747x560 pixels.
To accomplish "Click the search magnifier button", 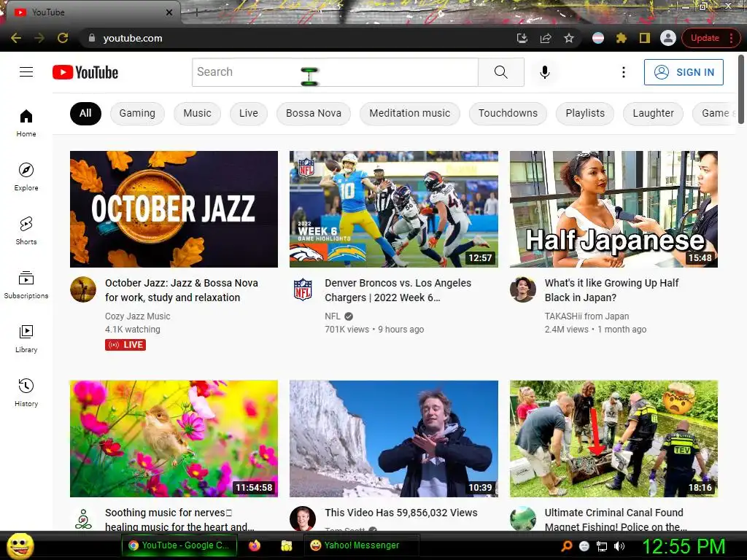I will [x=500, y=72].
